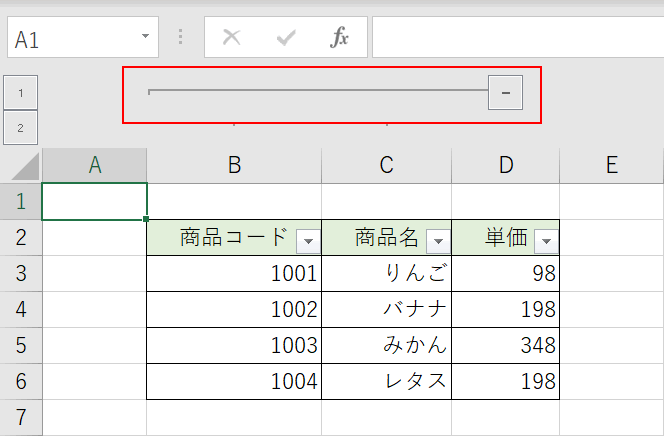This screenshot has height=436, width=664.
Task: Select the 商品コード header cell
Action: pyautogui.click(x=234, y=237)
